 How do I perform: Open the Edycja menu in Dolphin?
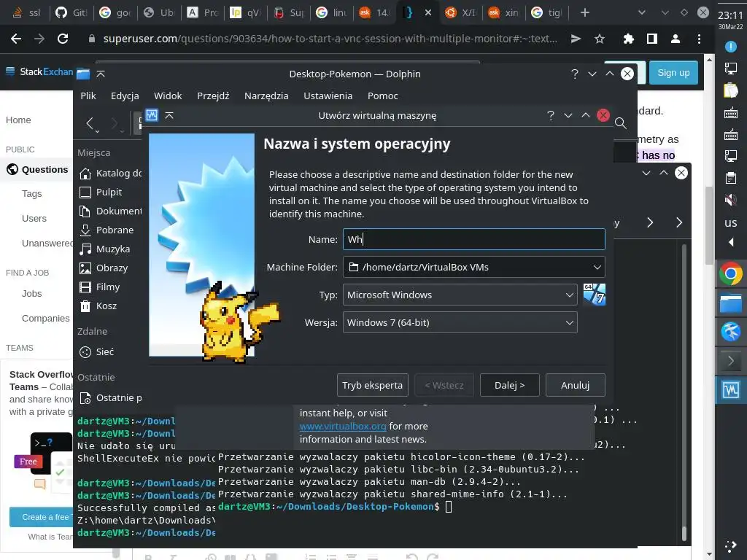125,96
